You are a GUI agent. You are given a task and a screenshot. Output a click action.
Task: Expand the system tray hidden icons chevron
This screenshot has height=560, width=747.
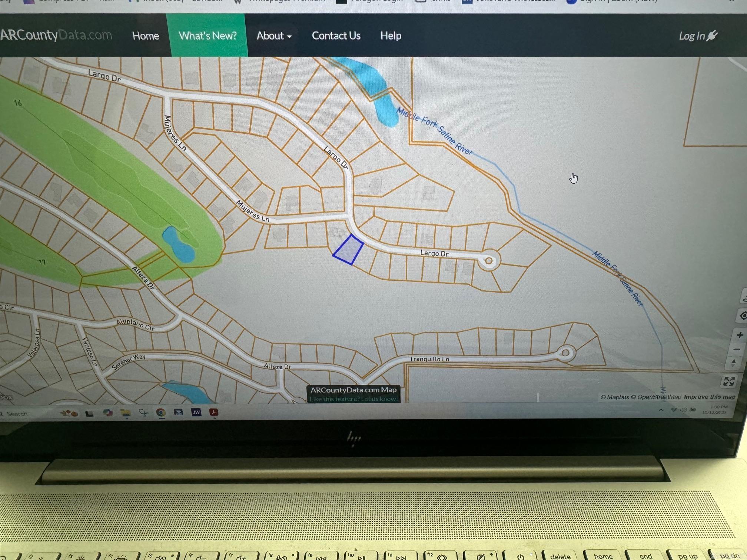click(x=661, y=410)
